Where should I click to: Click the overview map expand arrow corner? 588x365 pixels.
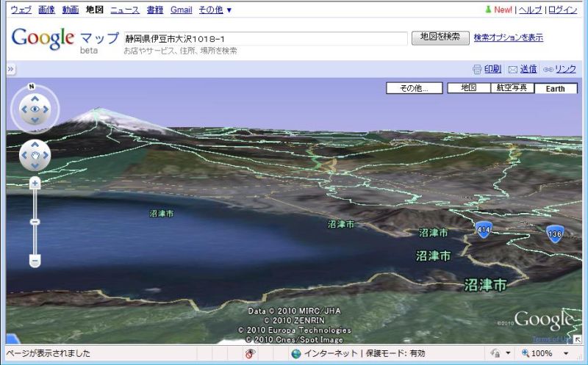coord(578,339)
